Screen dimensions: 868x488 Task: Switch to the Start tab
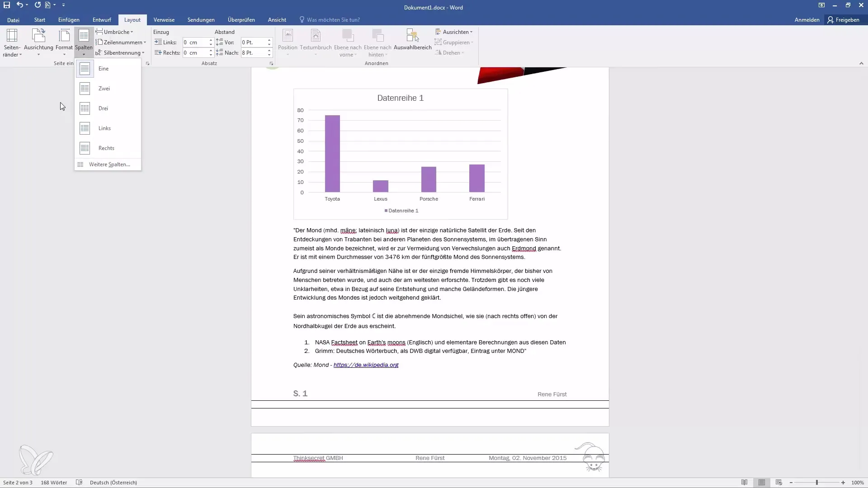(40, 20)
